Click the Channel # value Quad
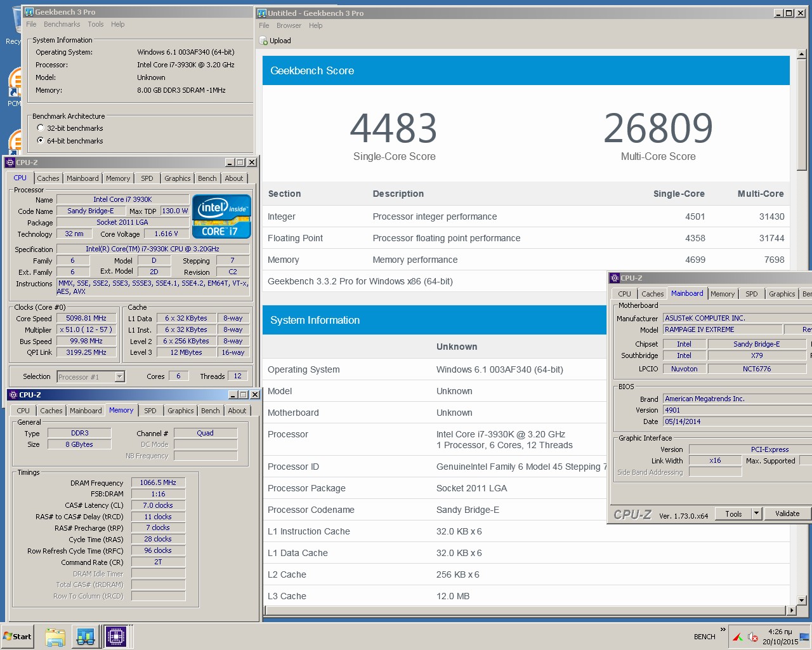Viewport: 812px width, 650px height. [205, 433]
